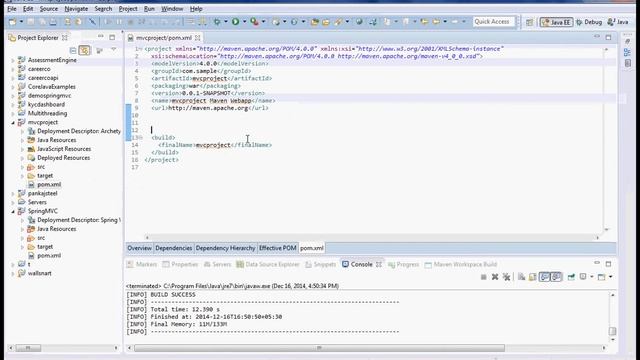
Task: Click Remove All Terminated Launches icon
Action: [x=507, y=277]
